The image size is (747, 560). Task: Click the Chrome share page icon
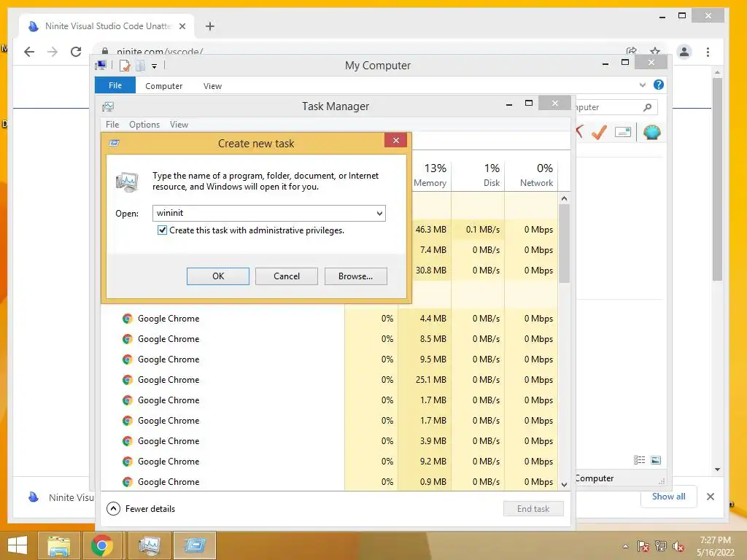tap(632, 50)
